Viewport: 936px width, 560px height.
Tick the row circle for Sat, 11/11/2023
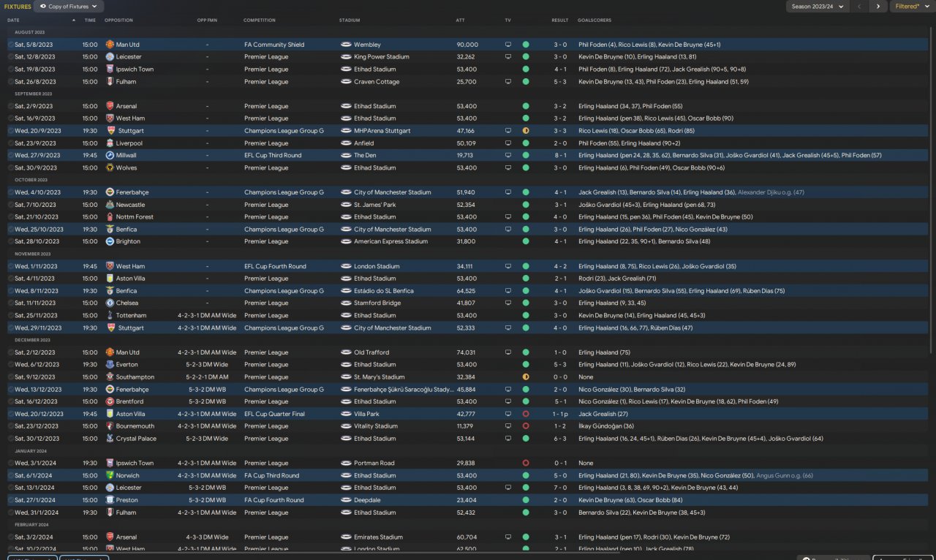(x=10, y=303)
